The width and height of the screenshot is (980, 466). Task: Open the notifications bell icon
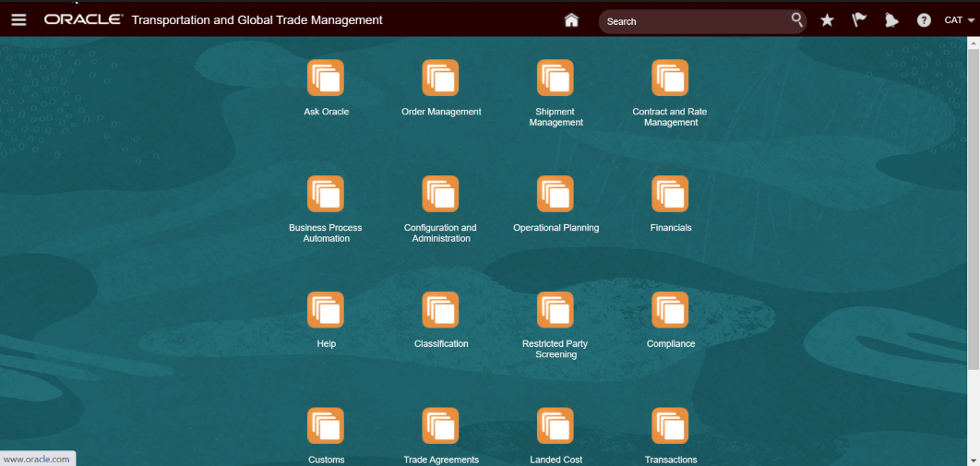pyautogui.click(x=891, y=20)
